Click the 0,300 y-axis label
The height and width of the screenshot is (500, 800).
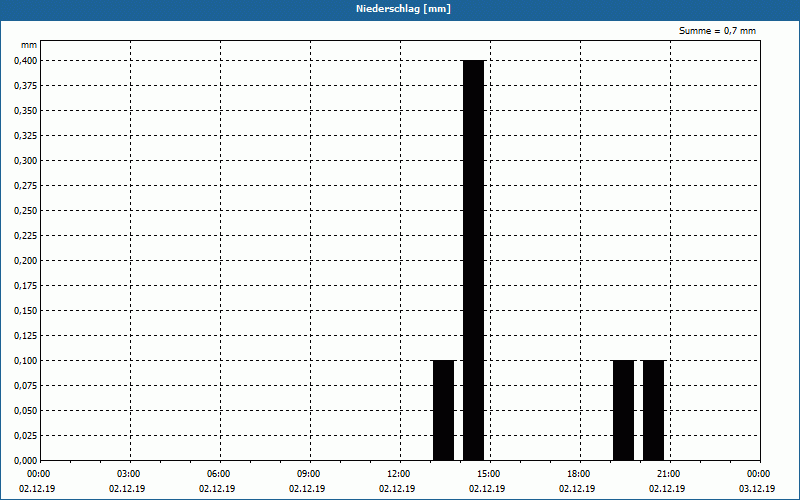click(x=26, y=161)
